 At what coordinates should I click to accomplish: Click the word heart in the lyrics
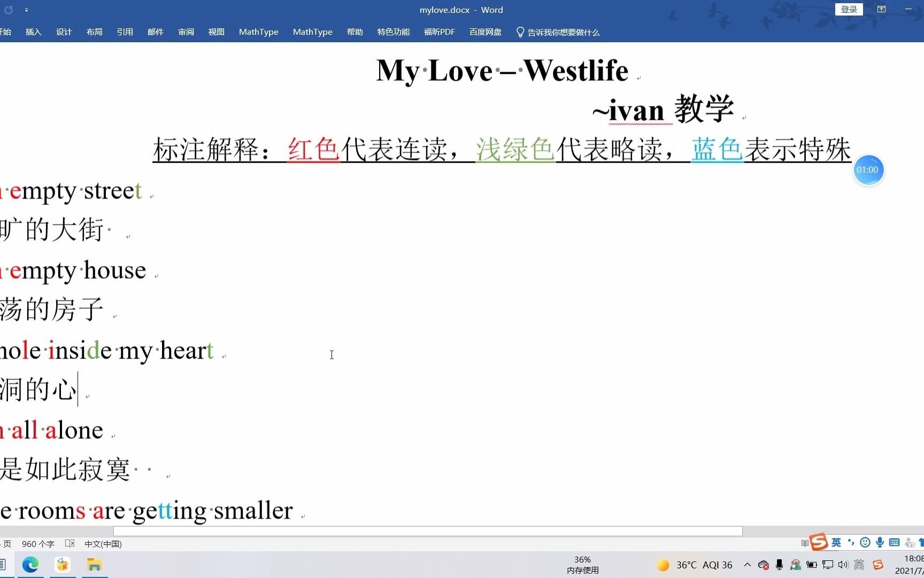187,351
